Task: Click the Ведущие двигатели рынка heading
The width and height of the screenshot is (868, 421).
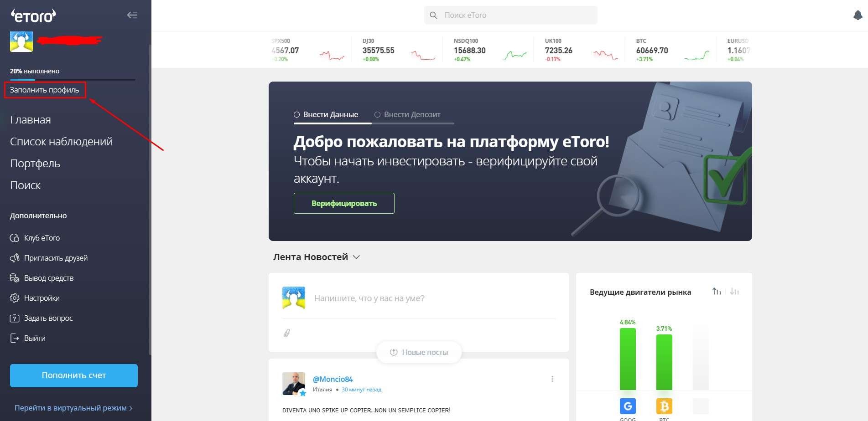Action: click(x=640, y=292)
